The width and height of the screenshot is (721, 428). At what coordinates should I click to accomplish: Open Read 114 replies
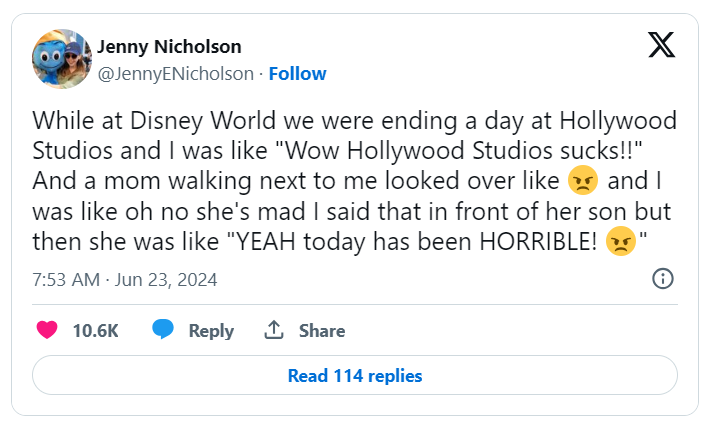coord(355,376)
